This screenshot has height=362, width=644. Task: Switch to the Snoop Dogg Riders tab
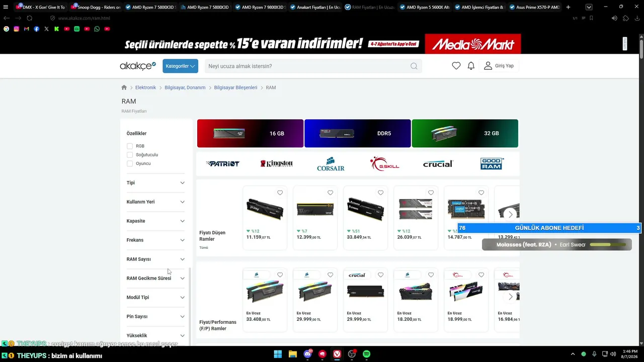coord(95,7)
